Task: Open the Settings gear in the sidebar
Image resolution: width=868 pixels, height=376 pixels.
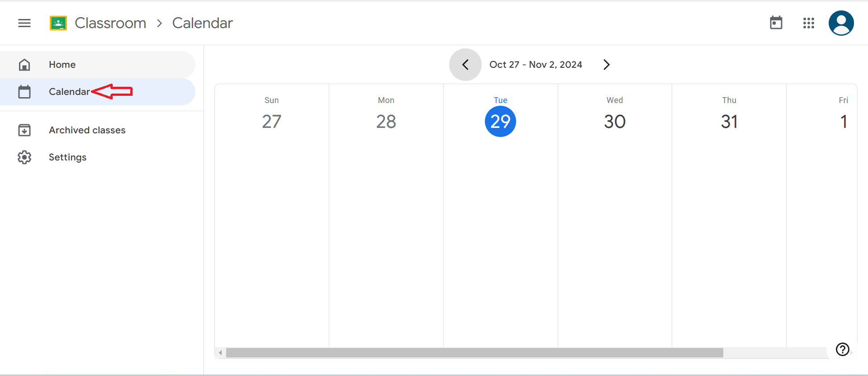Action: click(24, 157)
